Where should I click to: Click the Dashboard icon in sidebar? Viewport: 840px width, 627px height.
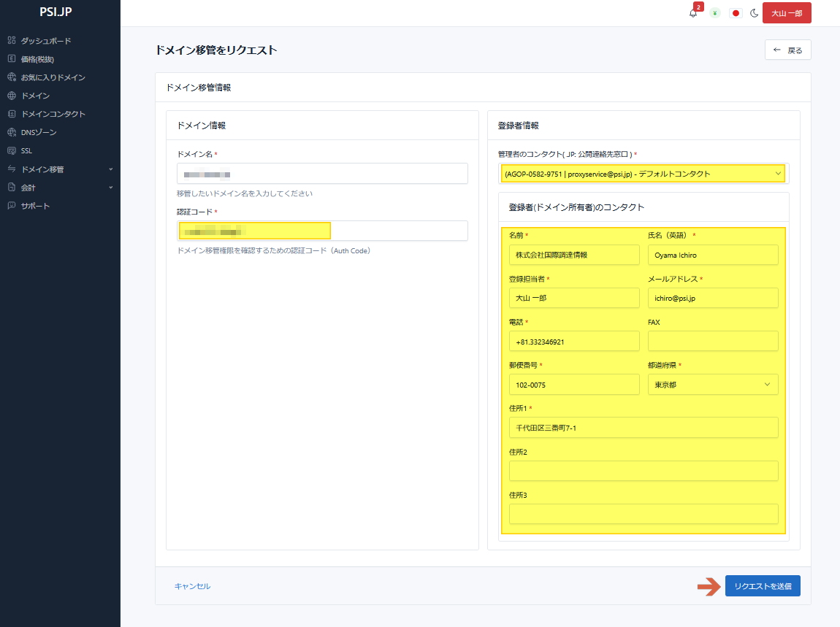tap(11, 41)
